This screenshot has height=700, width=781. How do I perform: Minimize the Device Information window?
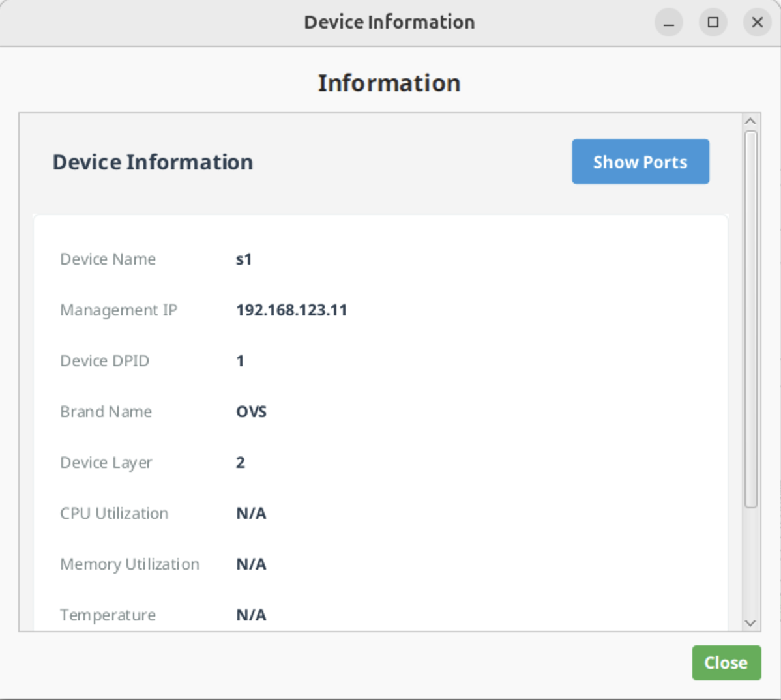coord(668,23)
